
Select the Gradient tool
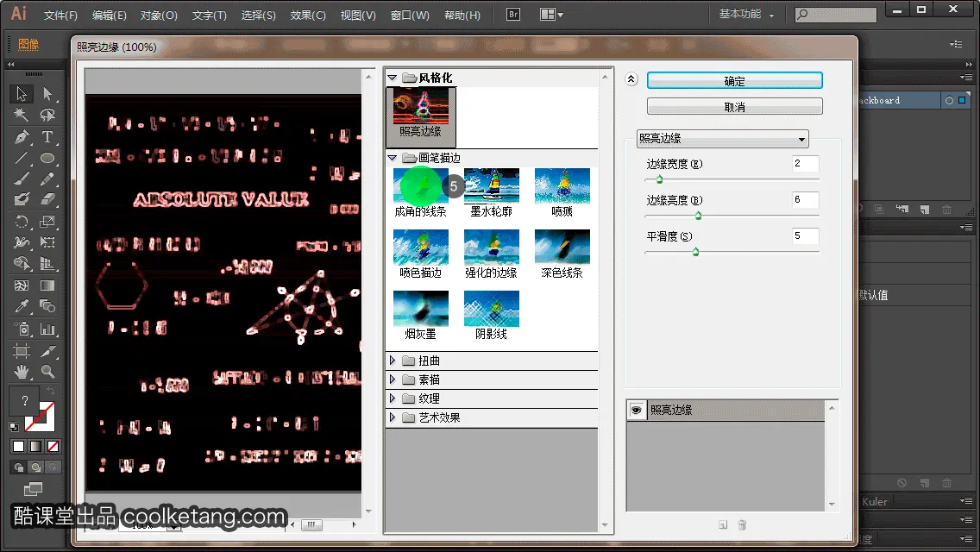click(x=47, y=285)
